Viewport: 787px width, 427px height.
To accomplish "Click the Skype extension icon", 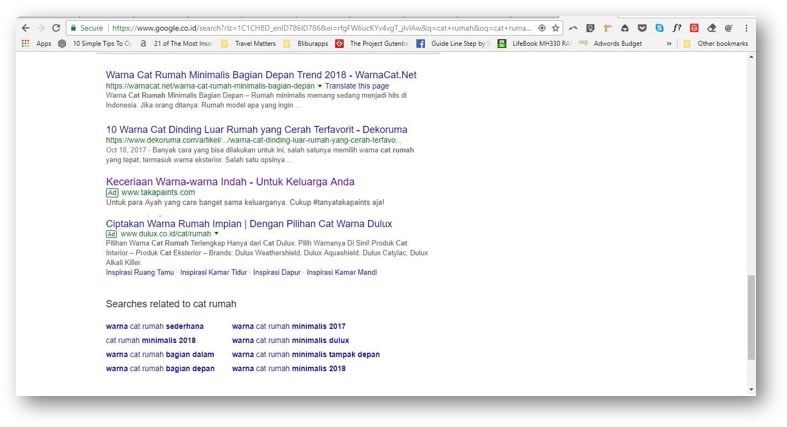I will point(660,28).
